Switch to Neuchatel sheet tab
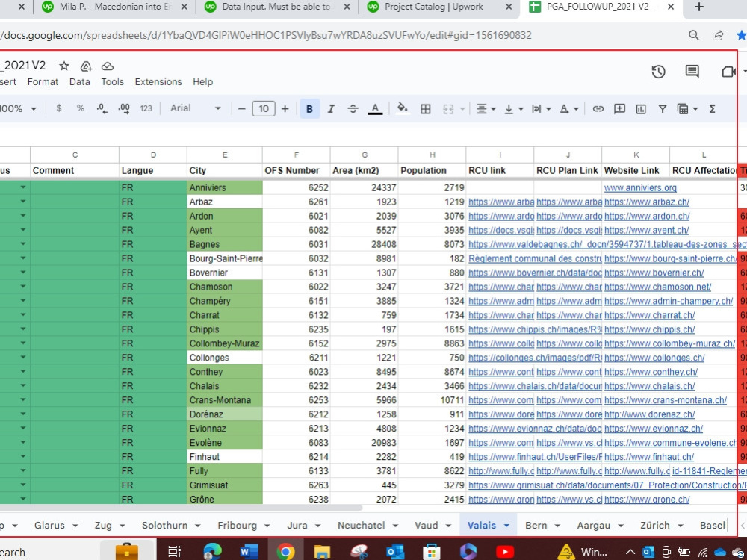This screenshot has height=560, width=747. pyautogui.click(x=361, y=525)
